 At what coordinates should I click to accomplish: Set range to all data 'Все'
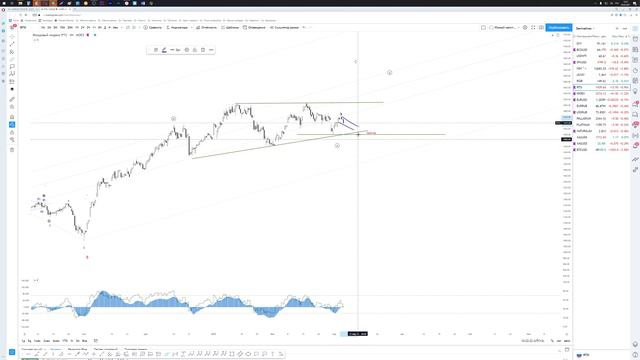click(84, 340)
